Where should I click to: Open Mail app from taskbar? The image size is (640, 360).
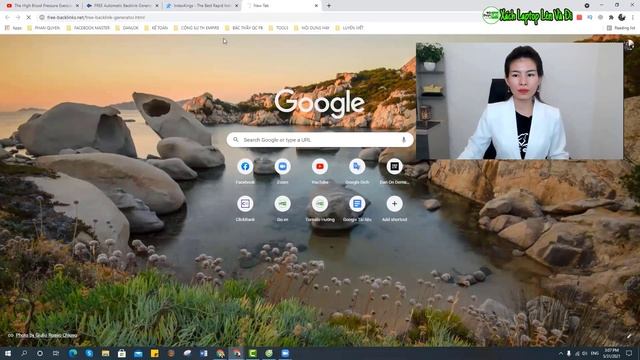point(138,353)
